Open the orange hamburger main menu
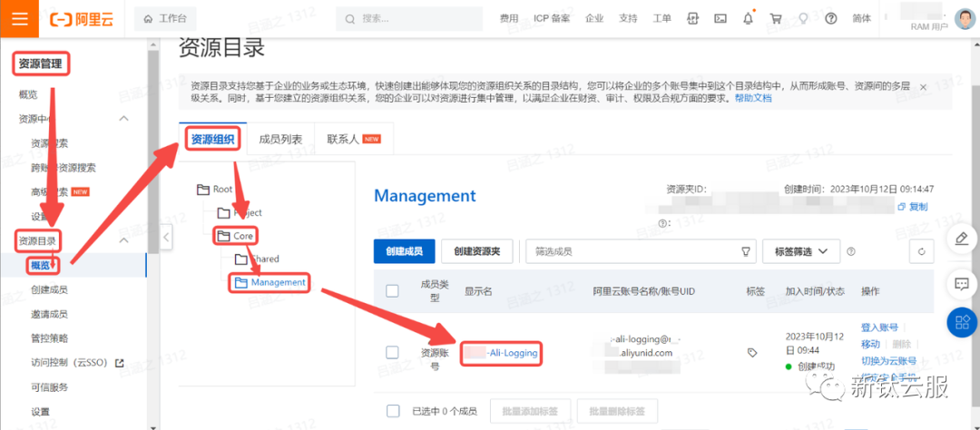This screenshot has width=980, height=430. (19, 18)
